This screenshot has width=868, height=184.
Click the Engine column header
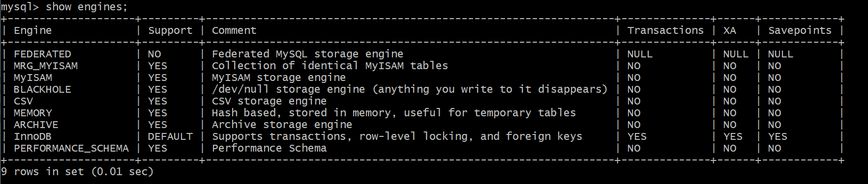32,31
